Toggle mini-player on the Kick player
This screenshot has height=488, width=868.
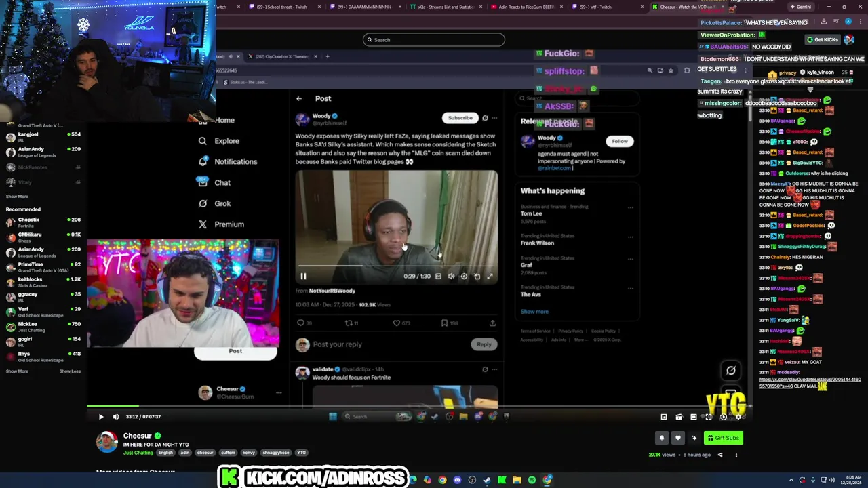(664, 417)
